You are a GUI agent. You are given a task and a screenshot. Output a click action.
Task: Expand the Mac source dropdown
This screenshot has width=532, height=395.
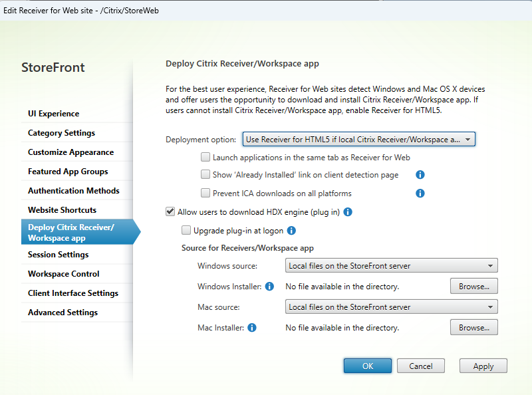(391, 307)
